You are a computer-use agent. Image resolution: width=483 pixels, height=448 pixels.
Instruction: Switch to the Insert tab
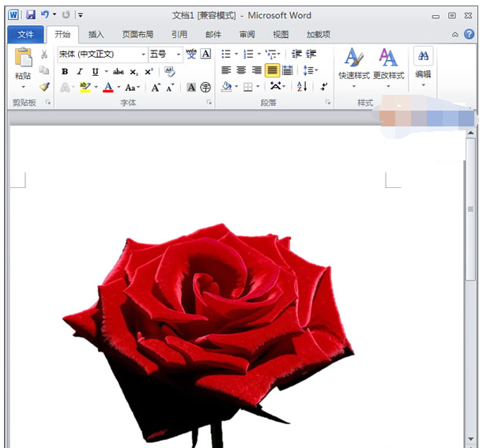pyautogui.click(x=96, y=35)
